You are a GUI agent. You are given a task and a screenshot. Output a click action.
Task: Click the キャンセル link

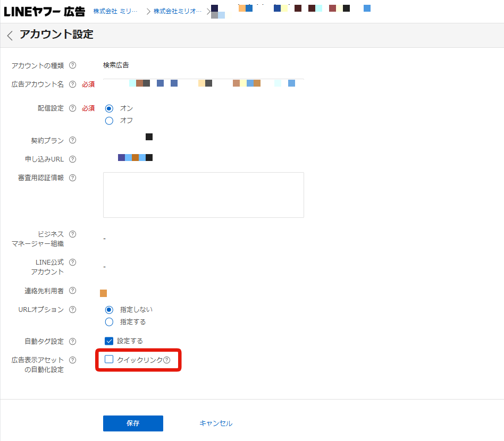pyautogui.click(x=216, y=423)
